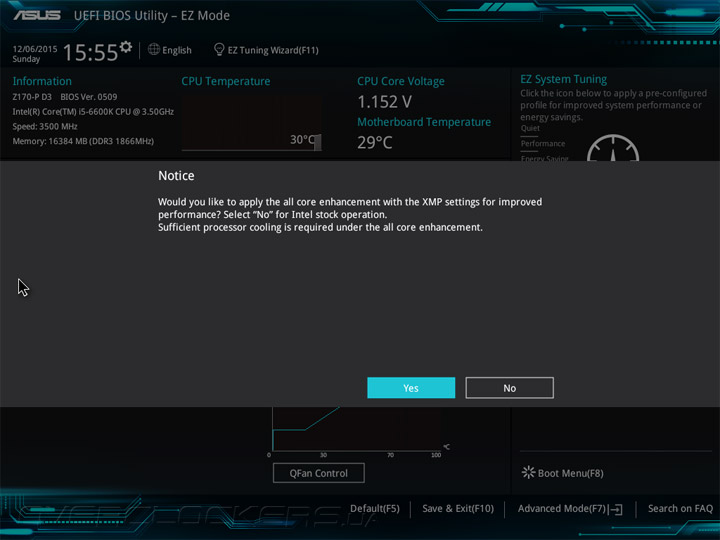The image size is (720, 540).
Task: Click the Speed: 3500 MHz line
Action: (45, 126)
